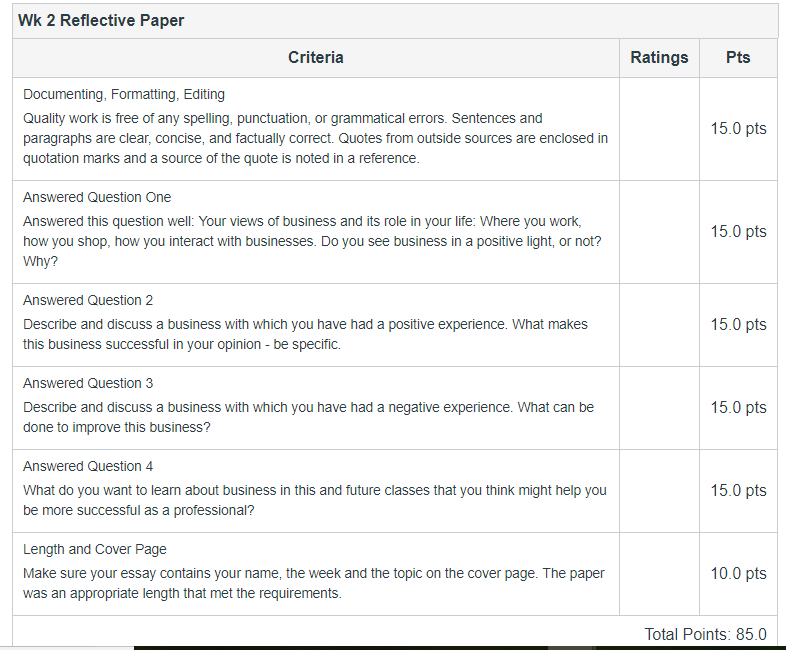Select the Pts column header

tap(738, 58)
